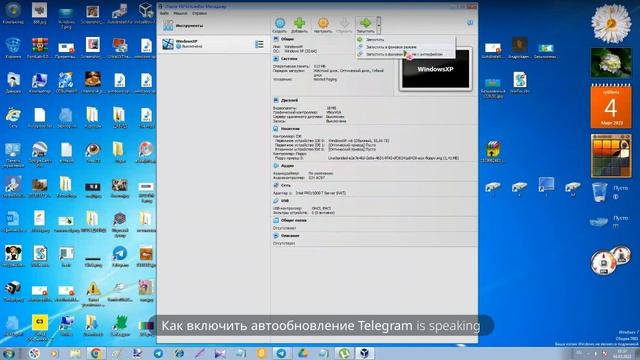Click the Intel PRO/1000 adapter text

click(x=320, y=193)
